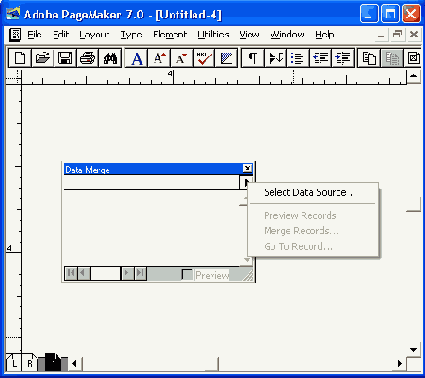Close the Data Merge palette

point(247,169)
